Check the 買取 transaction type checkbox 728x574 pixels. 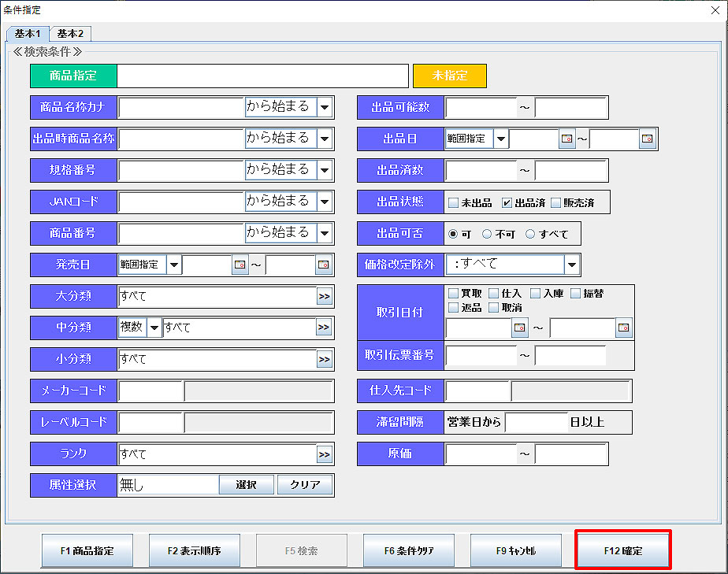[453, 293]
